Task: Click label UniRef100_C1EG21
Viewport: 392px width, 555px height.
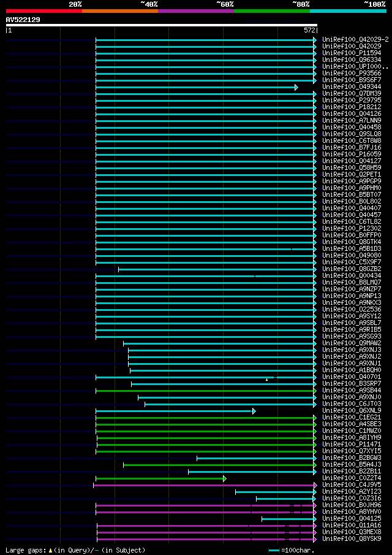Action: [x=352, y=418]
